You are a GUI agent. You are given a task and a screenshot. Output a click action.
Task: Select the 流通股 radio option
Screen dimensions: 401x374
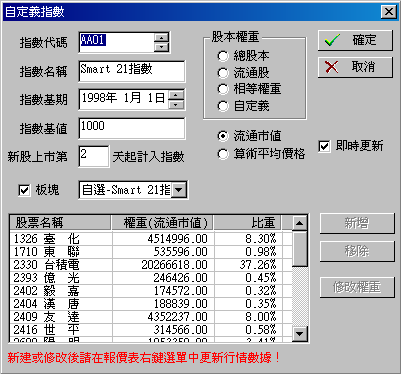(x=223, y=73)
